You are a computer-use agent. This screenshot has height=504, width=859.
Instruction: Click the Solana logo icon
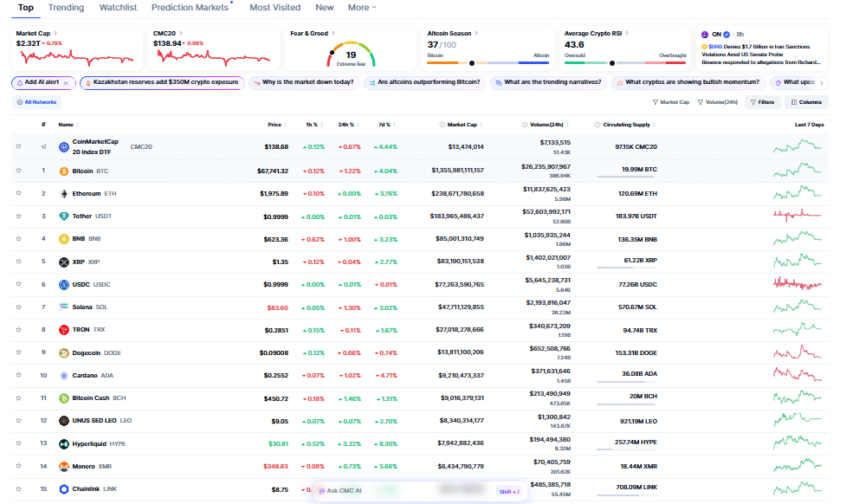coord(64,307)
